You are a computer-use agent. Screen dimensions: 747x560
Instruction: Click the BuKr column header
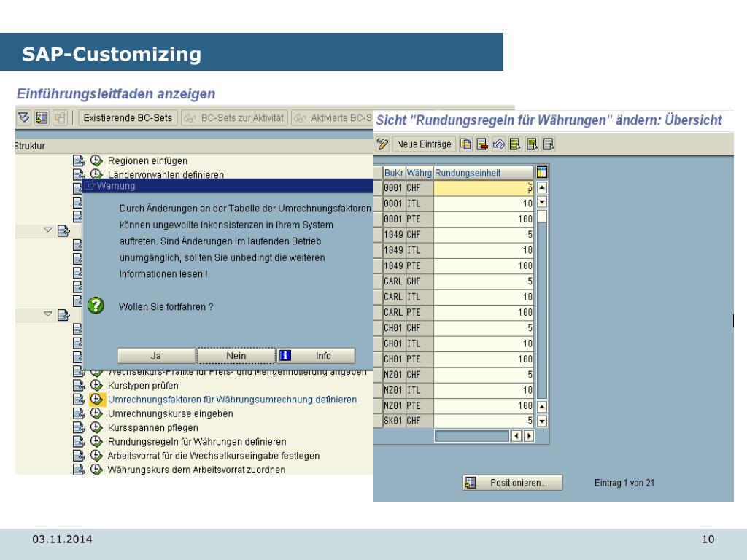(394, 173)
